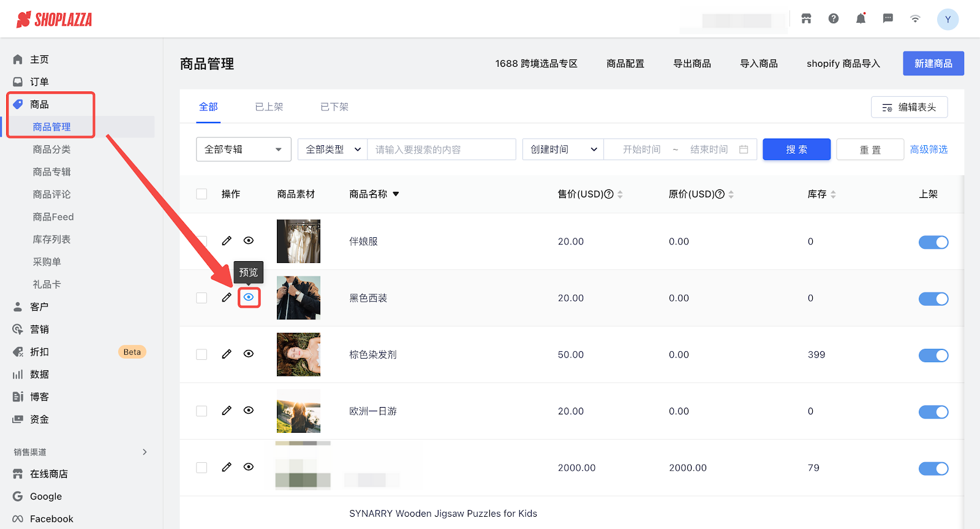This screenshot has width=980, height=529.
Task: Toggle the listing switch for 伴娘服
Action: tap(933, 242)
